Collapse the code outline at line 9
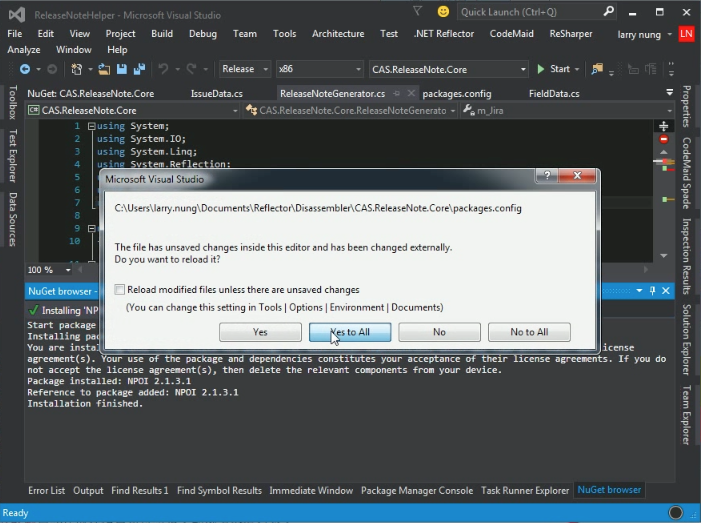Screen dimensions: 701x523 92,228
